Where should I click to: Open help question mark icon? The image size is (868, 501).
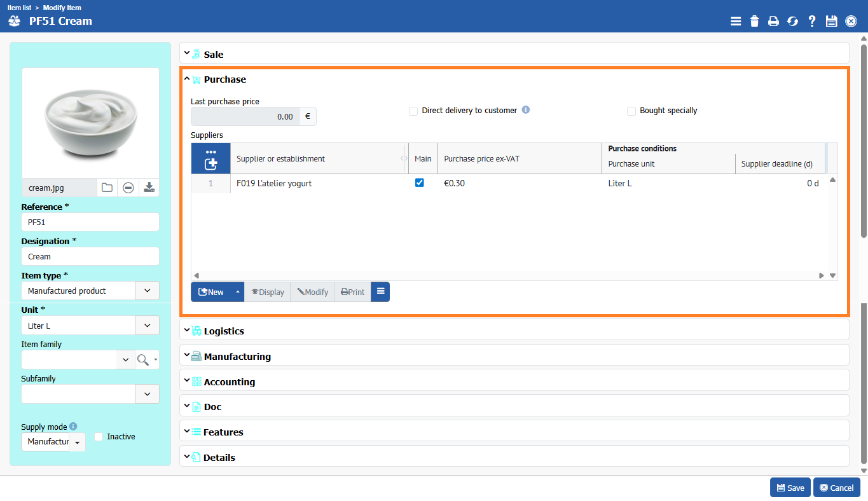pos(812,21)
